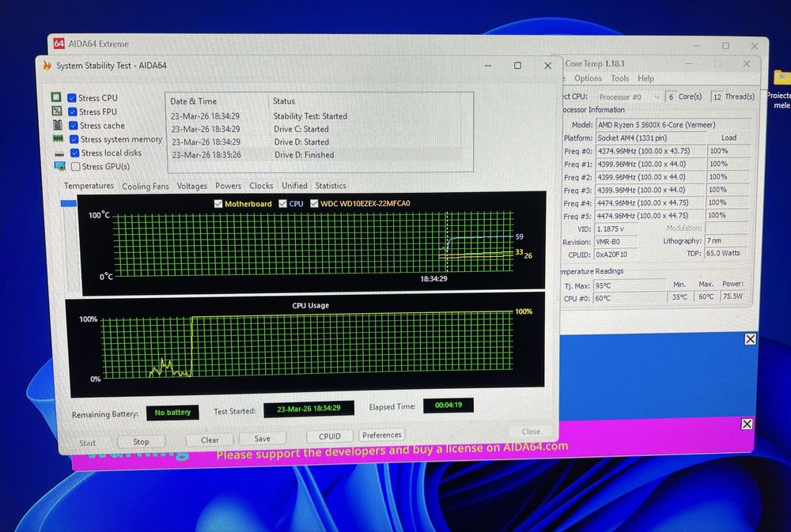791x532 pixels.
Task: Click the 18:34:29 marker on temperature graph
Action: coord(433,279)
